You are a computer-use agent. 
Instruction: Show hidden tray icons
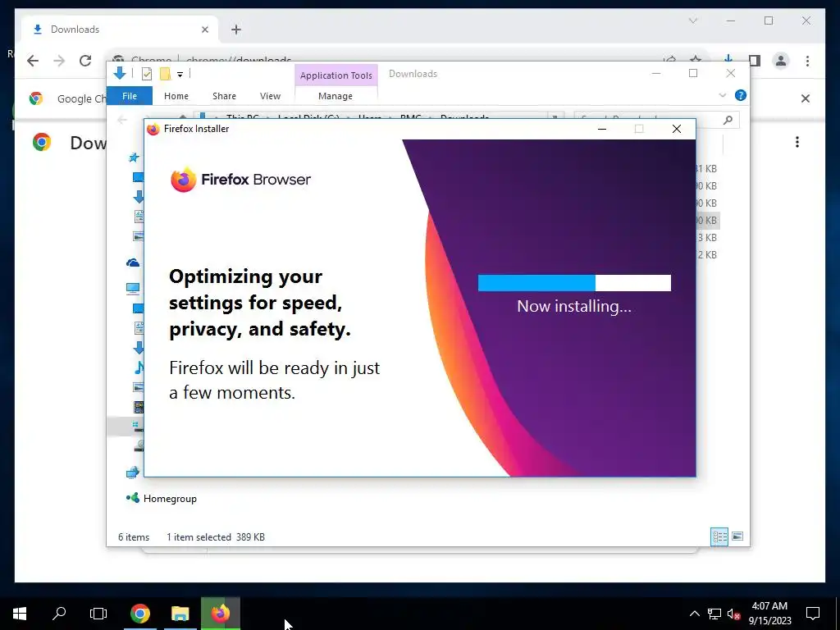point(694,614)
